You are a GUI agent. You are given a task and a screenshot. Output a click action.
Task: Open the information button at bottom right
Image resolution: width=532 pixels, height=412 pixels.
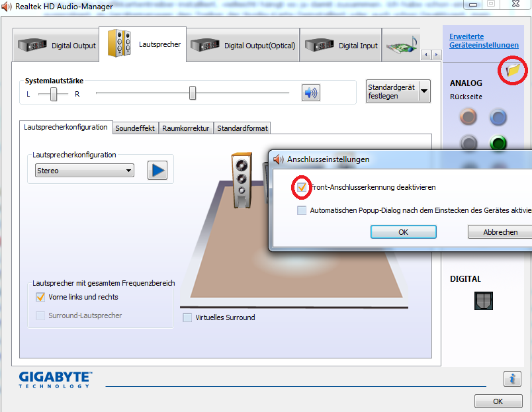[512, 379]
